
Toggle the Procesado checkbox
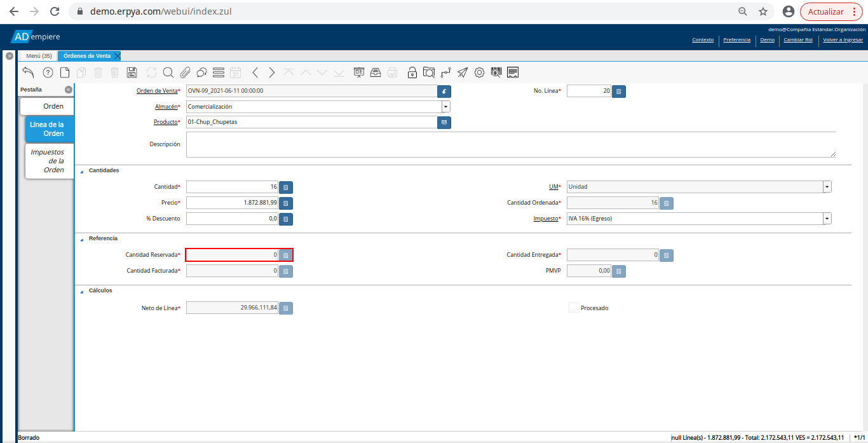pos(574,308)
